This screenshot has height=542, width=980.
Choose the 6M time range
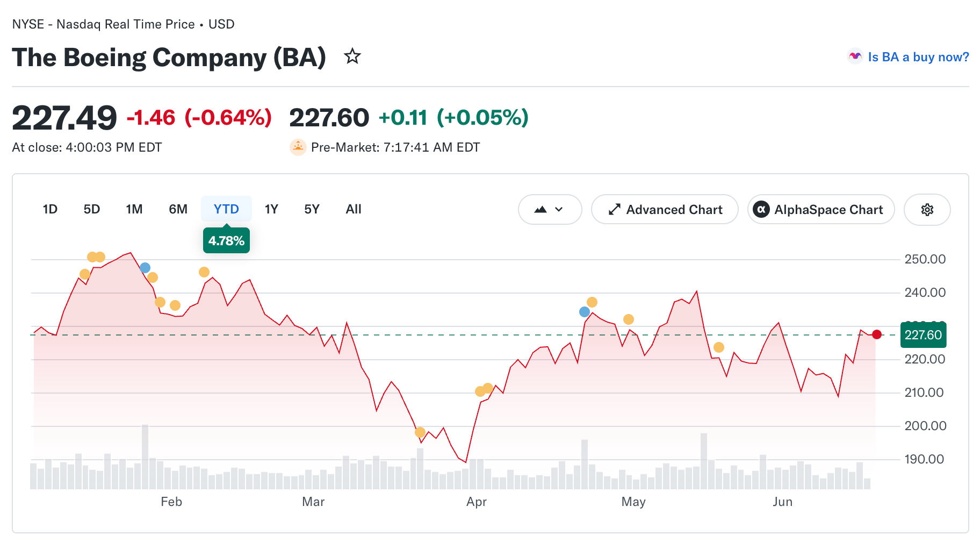click(178, 209)
